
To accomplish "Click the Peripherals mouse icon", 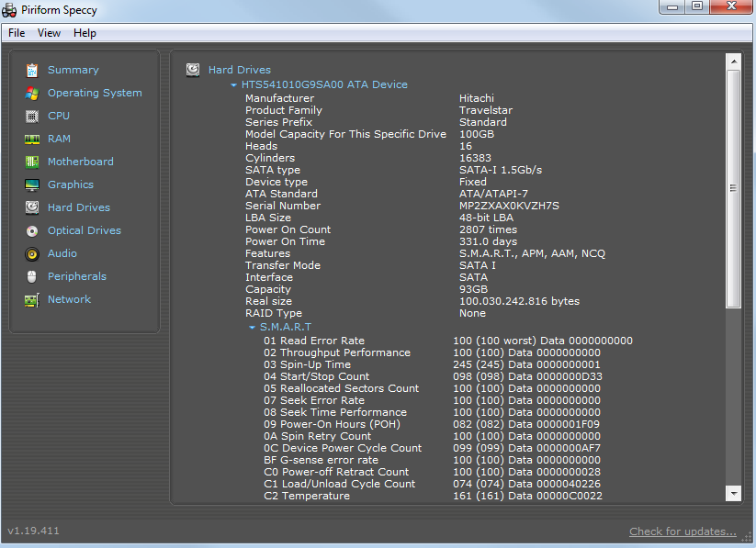I will pyautogui.click(x=32, y=276).
